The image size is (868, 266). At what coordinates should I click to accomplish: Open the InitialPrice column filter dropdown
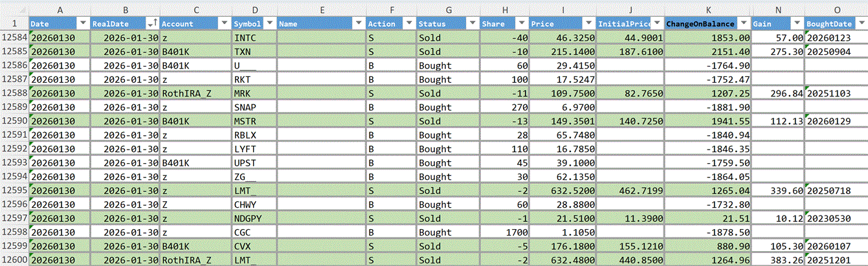click(657, 23)
